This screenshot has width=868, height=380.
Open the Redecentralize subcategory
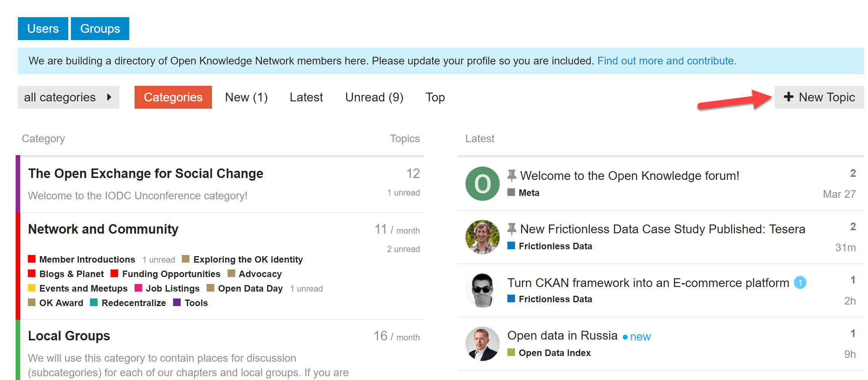click(133, 303)
